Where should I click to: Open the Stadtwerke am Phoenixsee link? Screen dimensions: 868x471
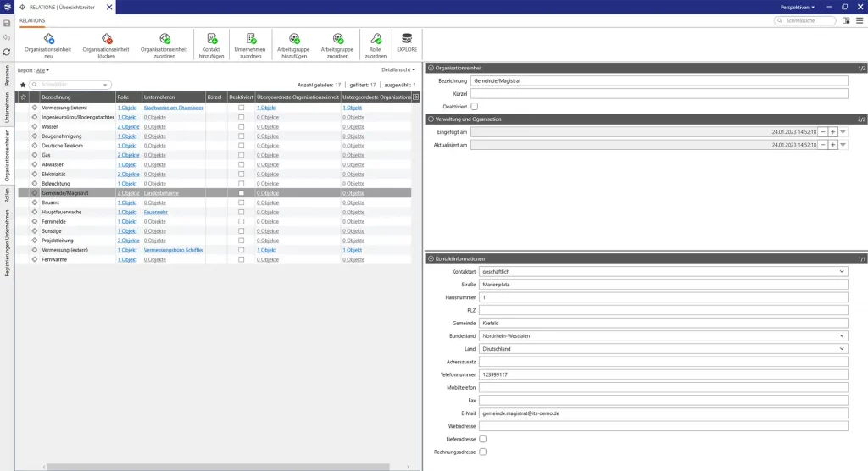pyautogui.click(x=174, y=108)
